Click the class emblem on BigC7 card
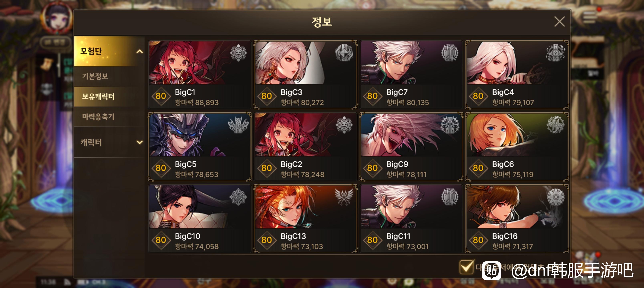 click(450, 53)
